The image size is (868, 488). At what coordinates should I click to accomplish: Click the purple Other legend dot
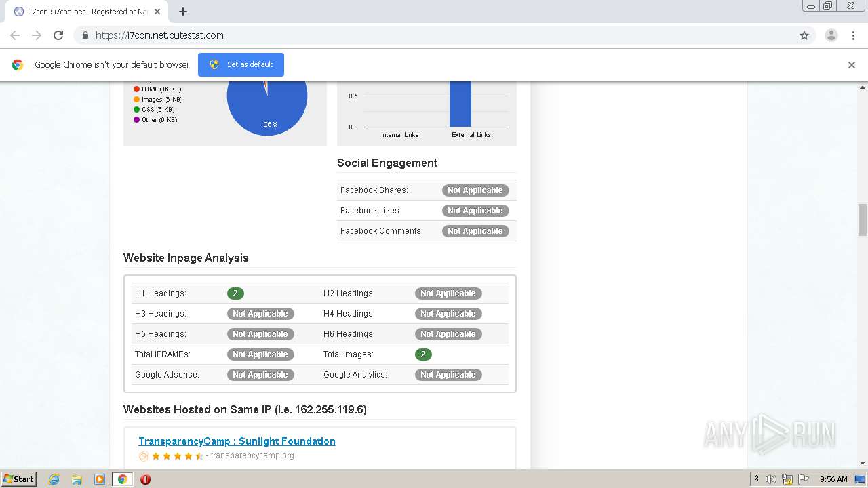[136, 120]
